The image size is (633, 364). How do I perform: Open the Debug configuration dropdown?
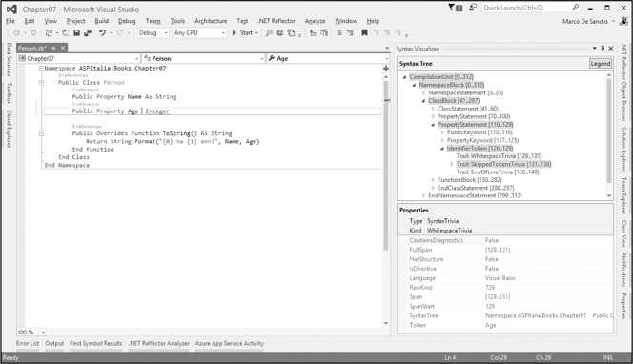click(x=153, y=33)
